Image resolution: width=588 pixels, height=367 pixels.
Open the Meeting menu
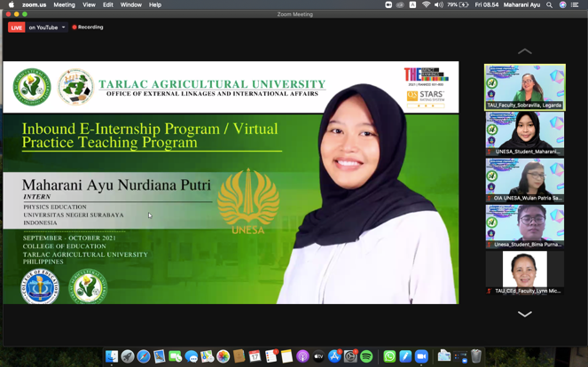coord(64,4)
